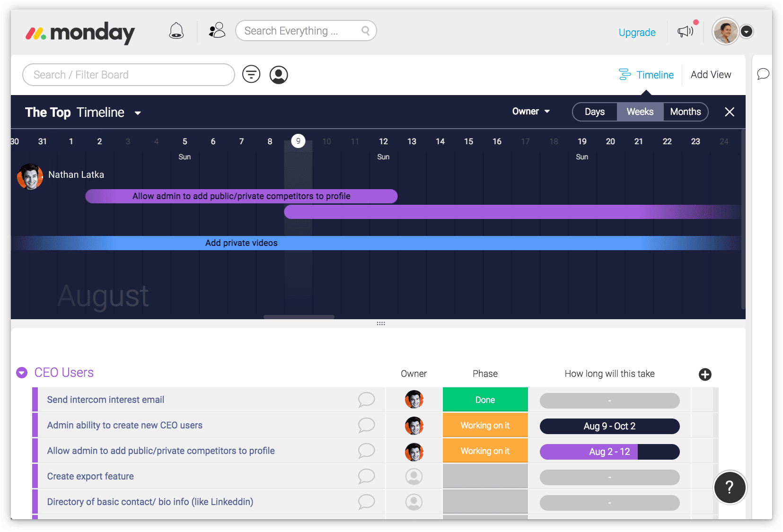The height and width of the screenshot is (532, 783).
Task: Open the CEO Users group title
Action: [64, 373]
